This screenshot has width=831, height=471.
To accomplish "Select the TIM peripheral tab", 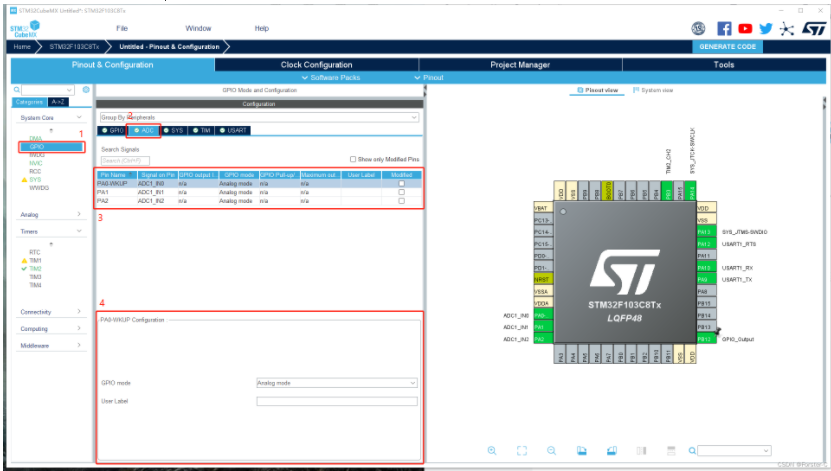I will (201, 130).
